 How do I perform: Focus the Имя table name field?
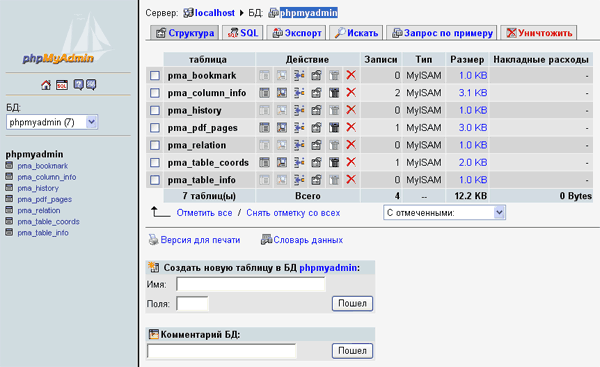[x=251, y=284]
